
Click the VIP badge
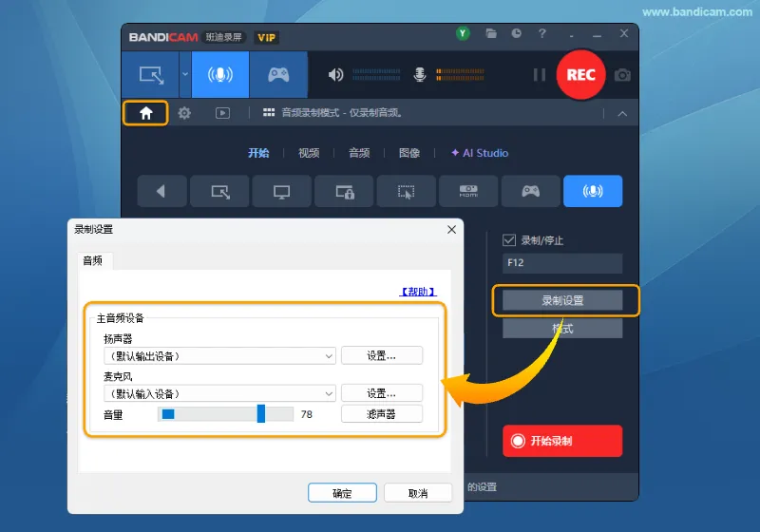266,38
